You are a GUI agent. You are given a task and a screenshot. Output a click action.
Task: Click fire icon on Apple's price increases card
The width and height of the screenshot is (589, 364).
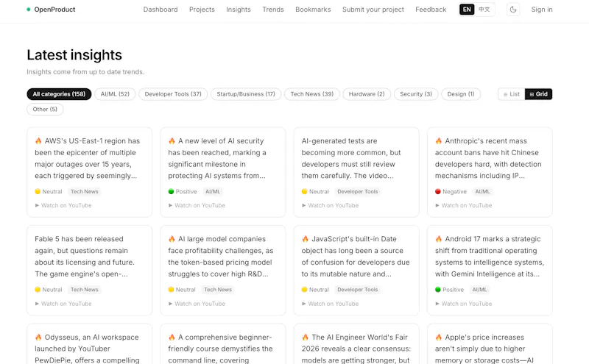[x=438, y=338]
